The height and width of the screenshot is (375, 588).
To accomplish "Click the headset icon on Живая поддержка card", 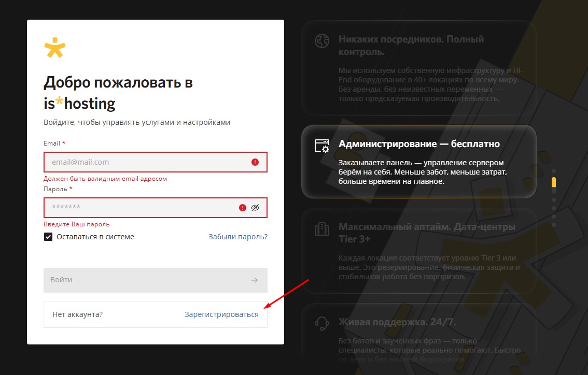I will tap(322, 324).
